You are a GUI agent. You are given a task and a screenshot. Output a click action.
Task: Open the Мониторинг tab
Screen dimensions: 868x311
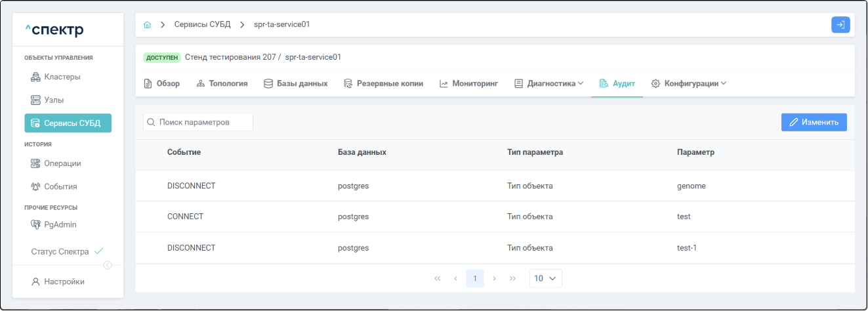468,84
